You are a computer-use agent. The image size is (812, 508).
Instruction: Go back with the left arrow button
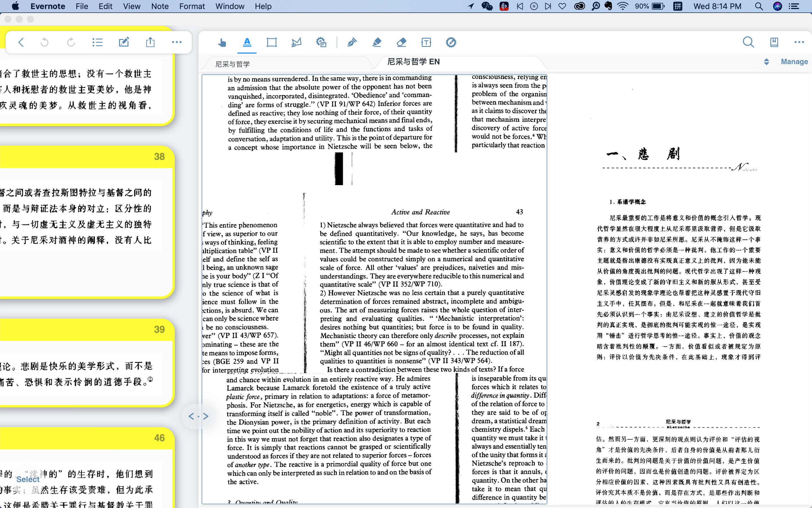(21, 42)
